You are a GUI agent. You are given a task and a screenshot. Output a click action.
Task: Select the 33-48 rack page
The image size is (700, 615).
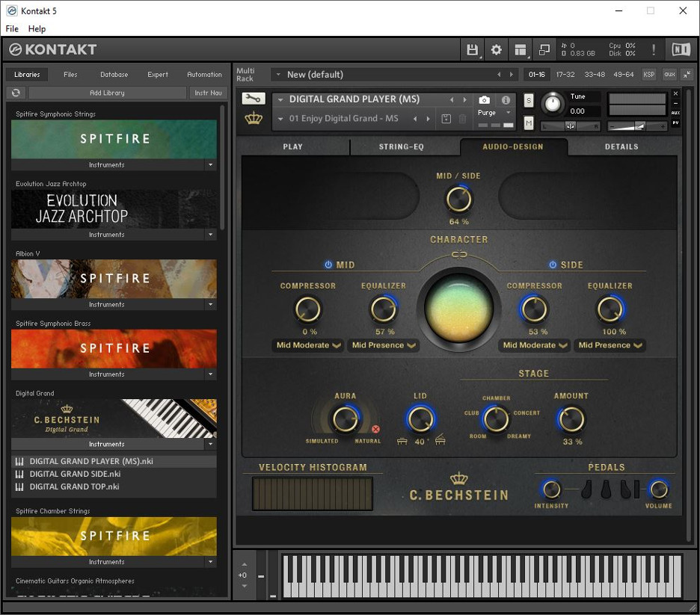(595, 75)
